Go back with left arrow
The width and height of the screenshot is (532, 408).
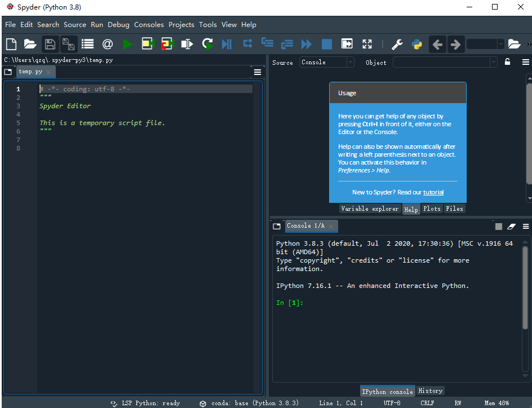[x=437, y=44]
